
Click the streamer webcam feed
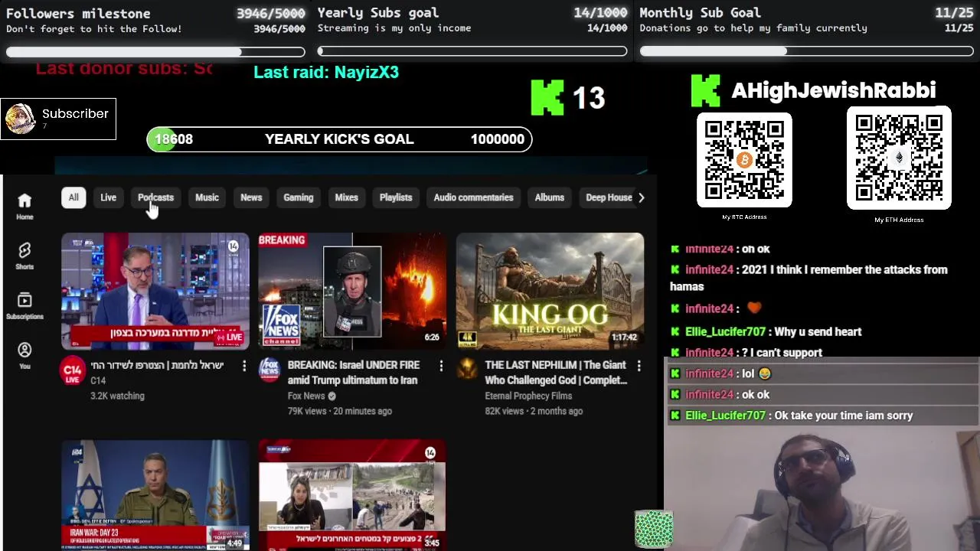(x=822, y=487)
